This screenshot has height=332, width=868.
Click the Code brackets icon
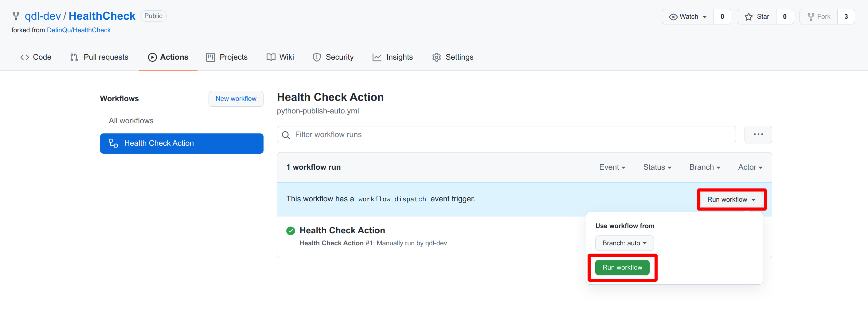(x=25, y=57)
